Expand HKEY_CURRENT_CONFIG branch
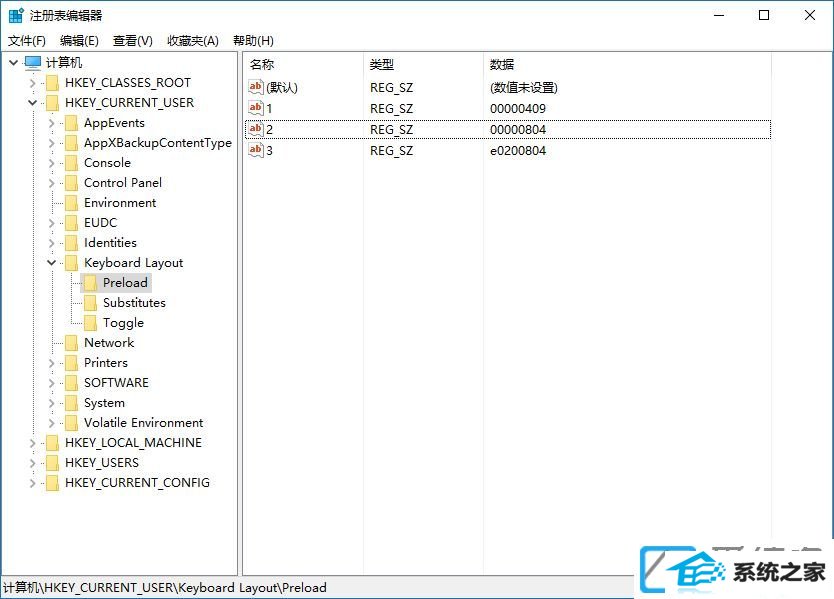This screenshot has width=834, height=599. coord(32,483)
